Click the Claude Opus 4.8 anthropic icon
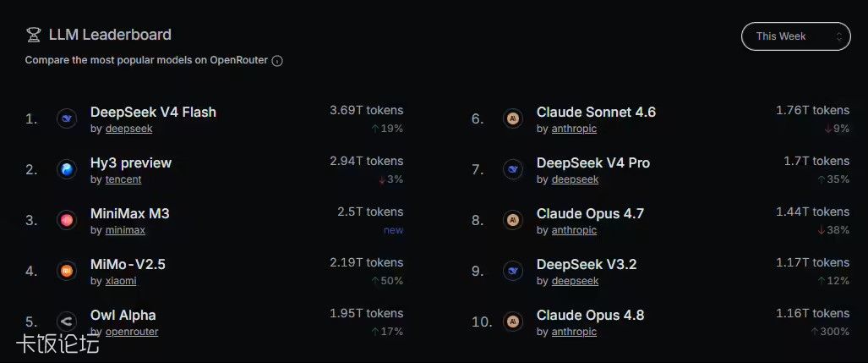 pyautogui.click(x=513, y=322)
